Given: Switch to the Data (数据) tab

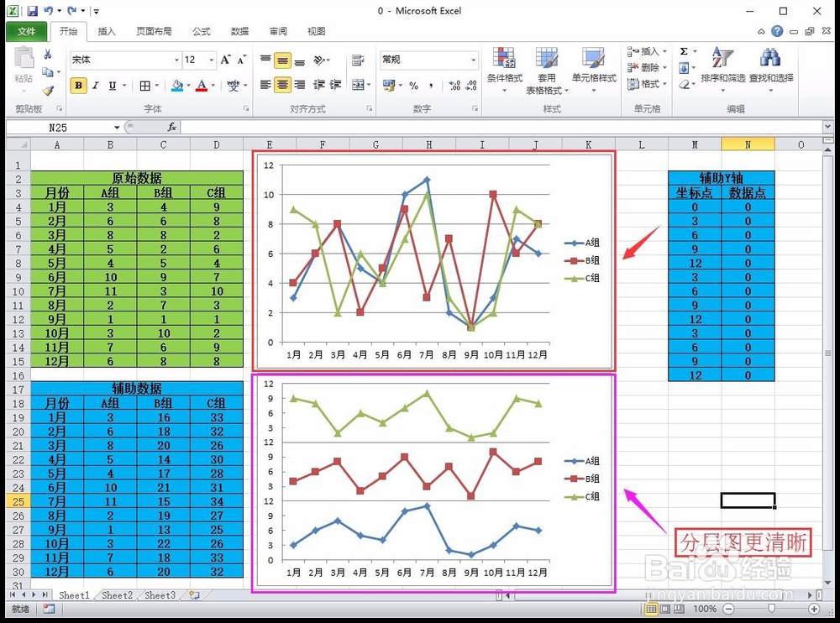Looking at the screenshot, I should click(240, 32).
